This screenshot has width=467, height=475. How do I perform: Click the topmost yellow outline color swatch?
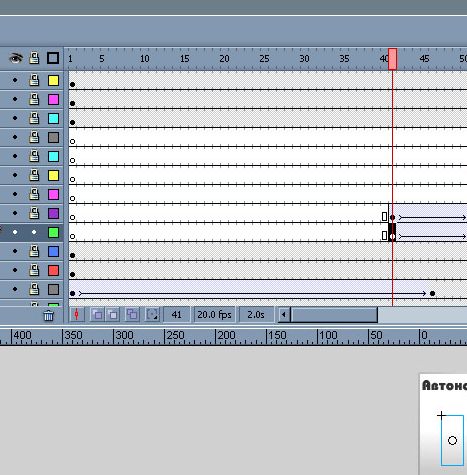click(x=53, y=80)
